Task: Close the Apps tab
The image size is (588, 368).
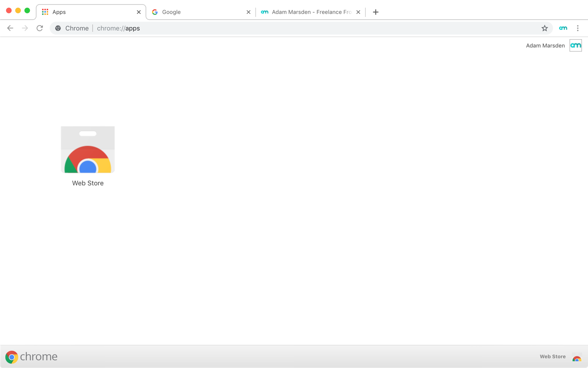Action: coord(139,12)
